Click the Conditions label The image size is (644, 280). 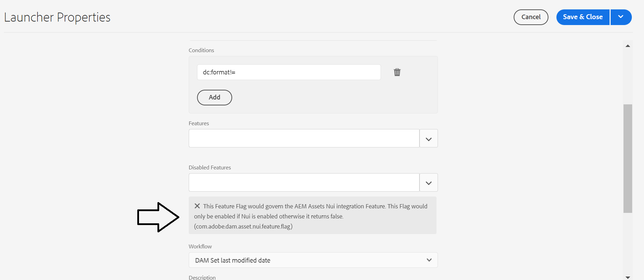(x=201, y=50)
